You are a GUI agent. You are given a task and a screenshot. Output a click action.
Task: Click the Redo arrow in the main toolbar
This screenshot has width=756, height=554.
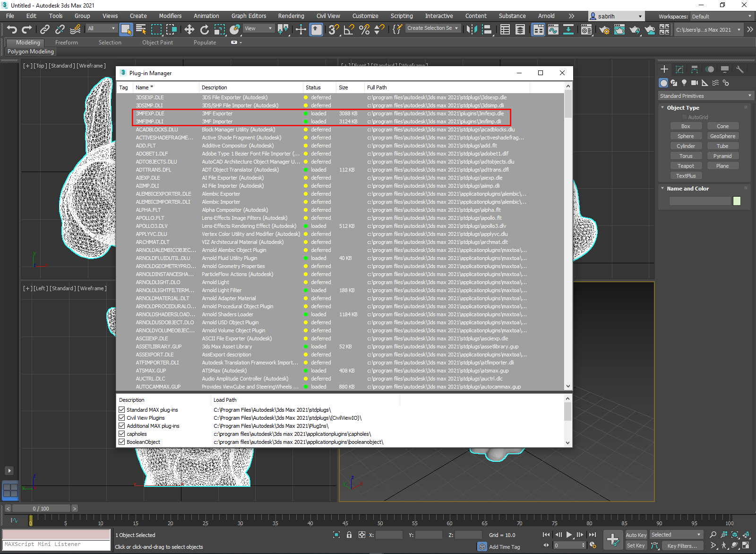point(27,30)
